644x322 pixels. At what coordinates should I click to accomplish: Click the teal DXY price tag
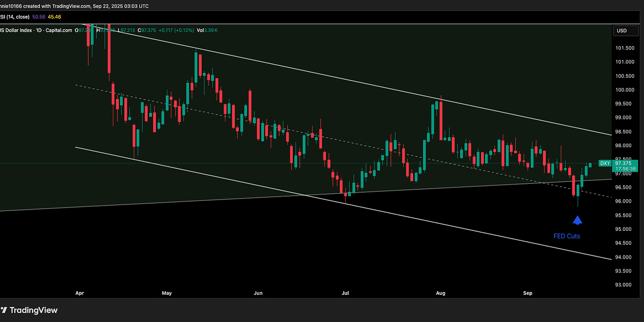(605, 163)
